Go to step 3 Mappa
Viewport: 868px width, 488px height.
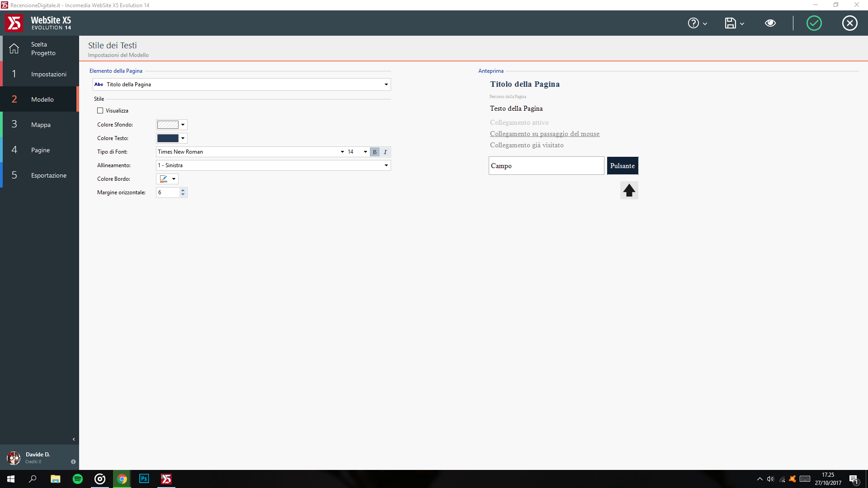point(40,124)
